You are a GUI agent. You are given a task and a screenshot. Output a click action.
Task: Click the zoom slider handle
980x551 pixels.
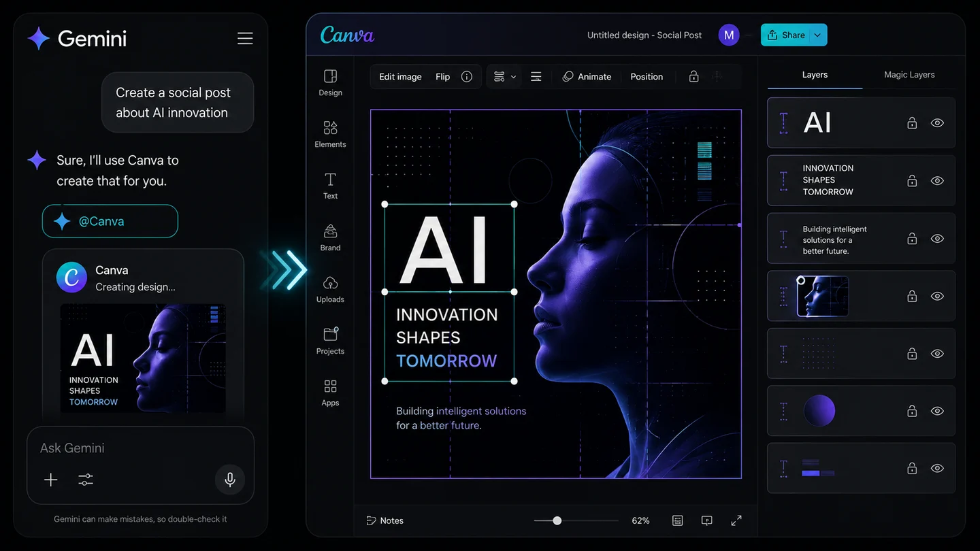point(557,520)
